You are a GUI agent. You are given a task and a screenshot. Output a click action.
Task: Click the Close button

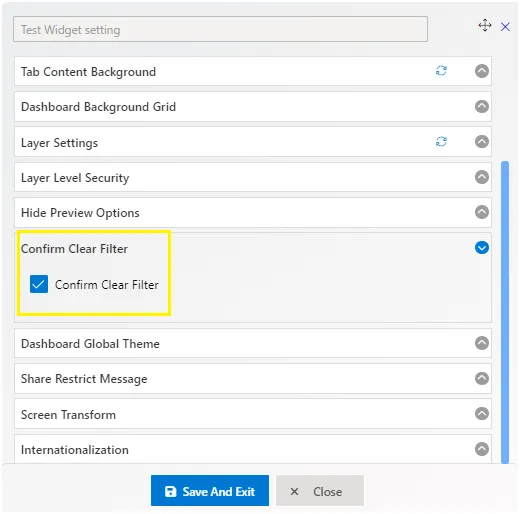coord(320,491)
